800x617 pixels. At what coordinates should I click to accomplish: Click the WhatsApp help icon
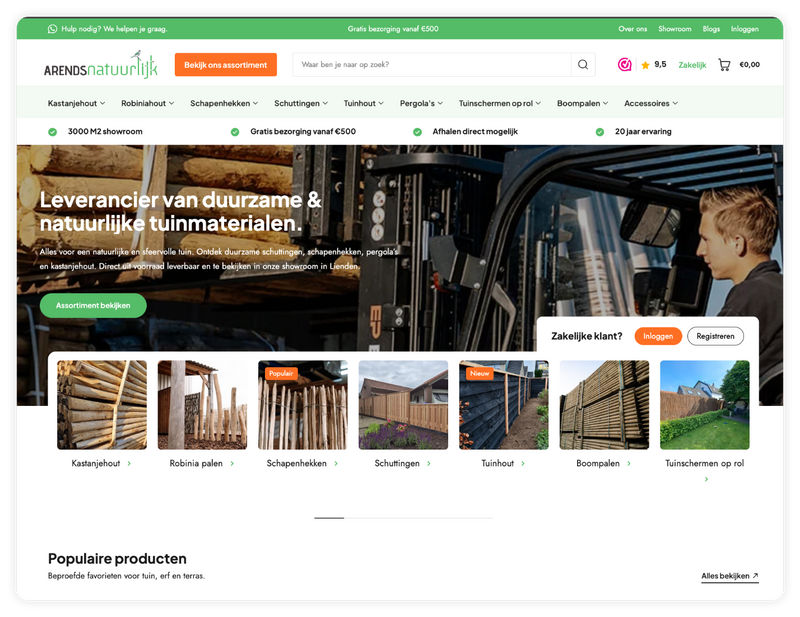coord(52,29)
